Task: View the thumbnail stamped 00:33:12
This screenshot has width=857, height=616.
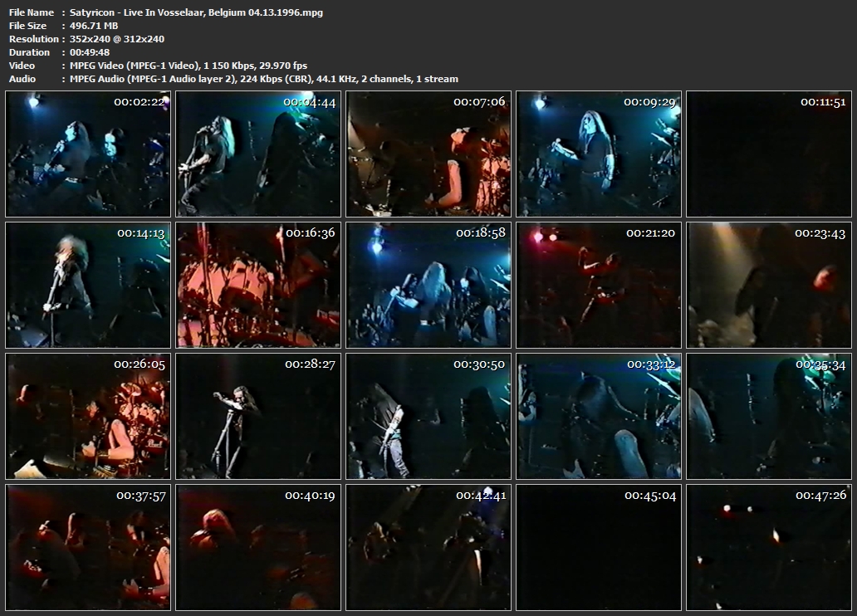Action: pyautogui.click(x=599, y=417)
